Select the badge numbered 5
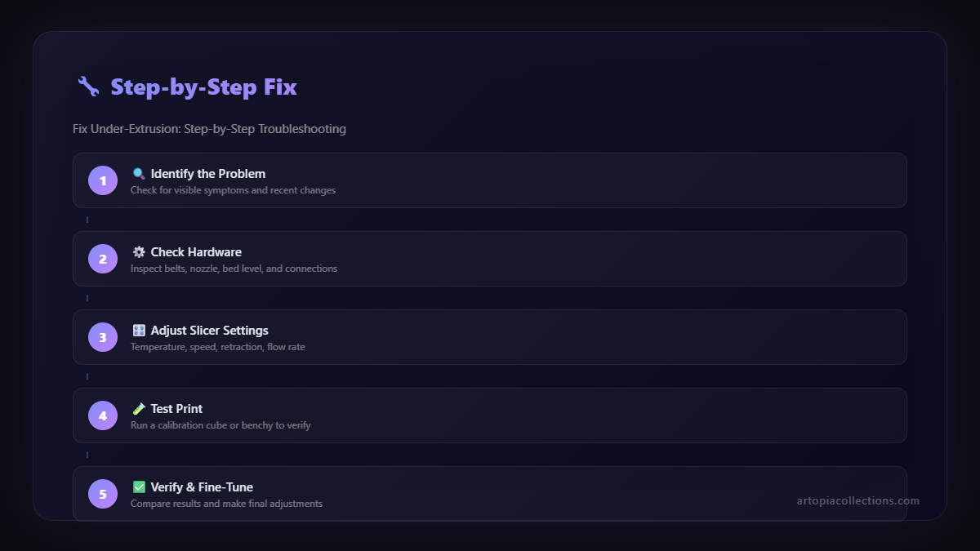Screen dimensions: 980x551 102,493
